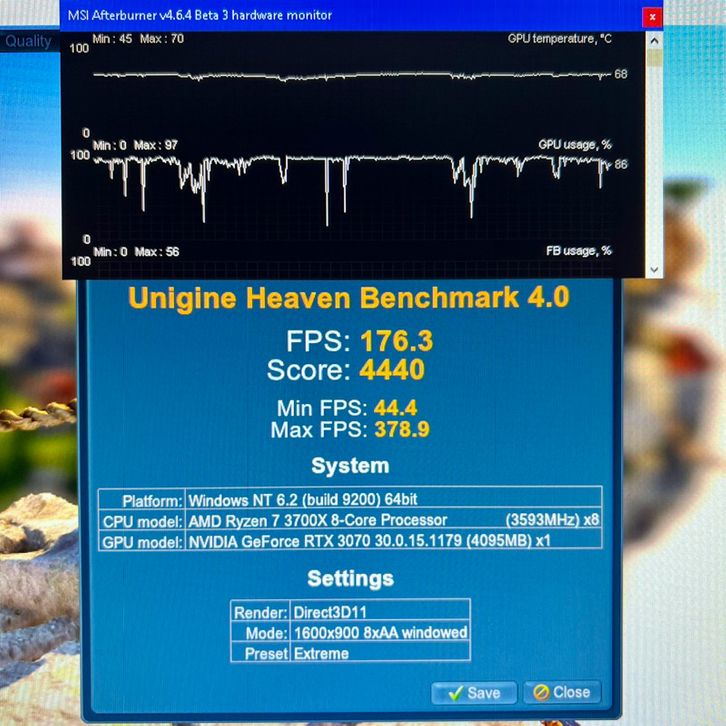
Task: Select the Quality label behind the monitor
Action: 28,41
